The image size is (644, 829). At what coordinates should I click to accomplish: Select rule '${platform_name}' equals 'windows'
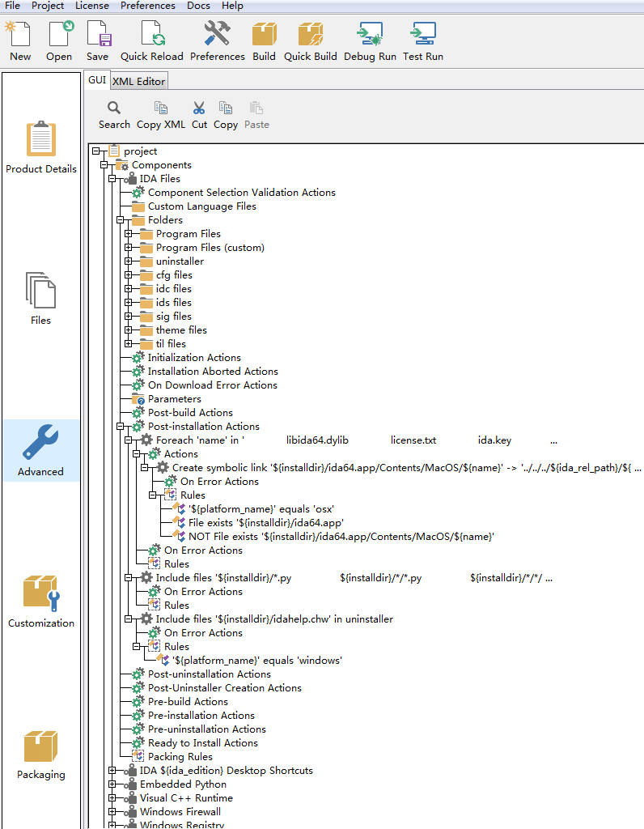coord(256,660)
